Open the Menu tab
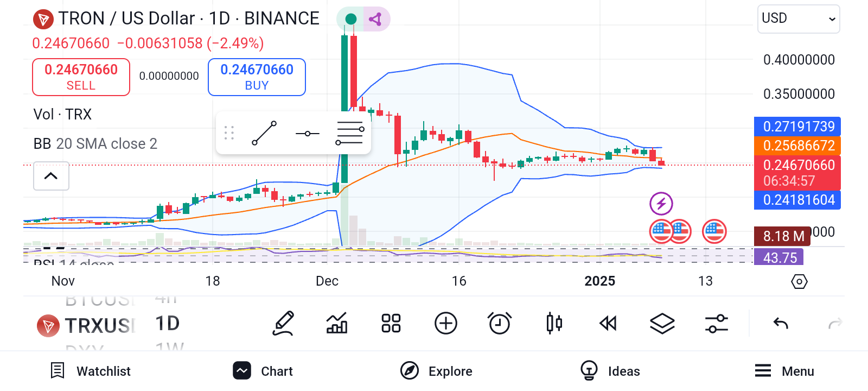The height and width of the screenshot is (391, 868). point(784,371)
